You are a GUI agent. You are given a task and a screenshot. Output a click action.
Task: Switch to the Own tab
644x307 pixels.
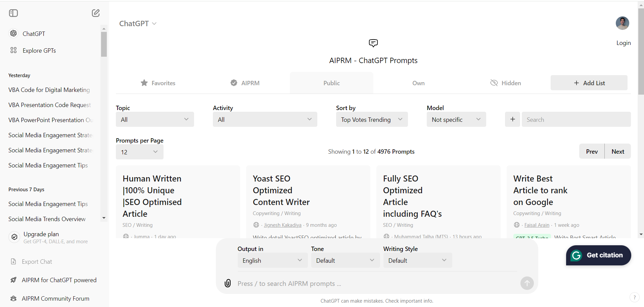pyautogui.click(x=418, y=83)
